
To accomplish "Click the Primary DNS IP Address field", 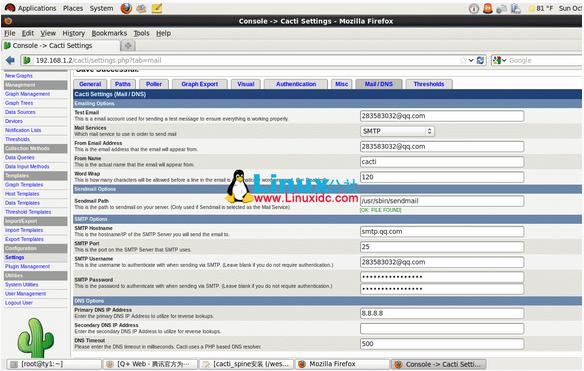I will pyautogui.click(x=442, y=313).
